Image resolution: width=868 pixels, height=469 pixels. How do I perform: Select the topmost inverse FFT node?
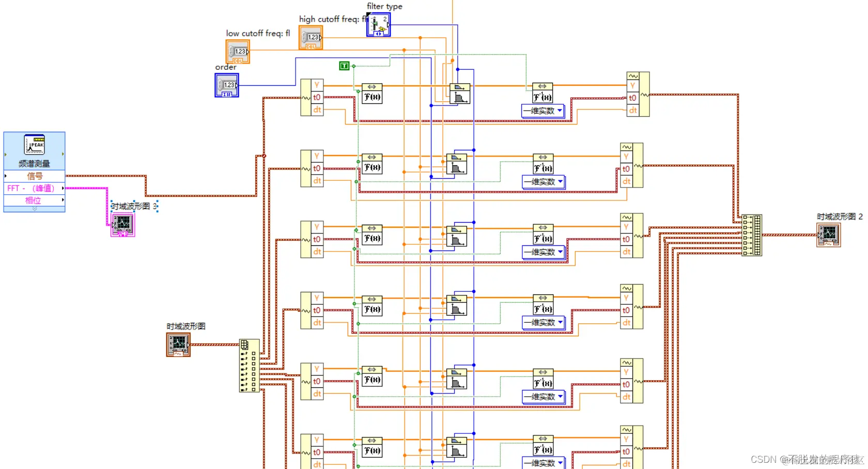(542, 93)
